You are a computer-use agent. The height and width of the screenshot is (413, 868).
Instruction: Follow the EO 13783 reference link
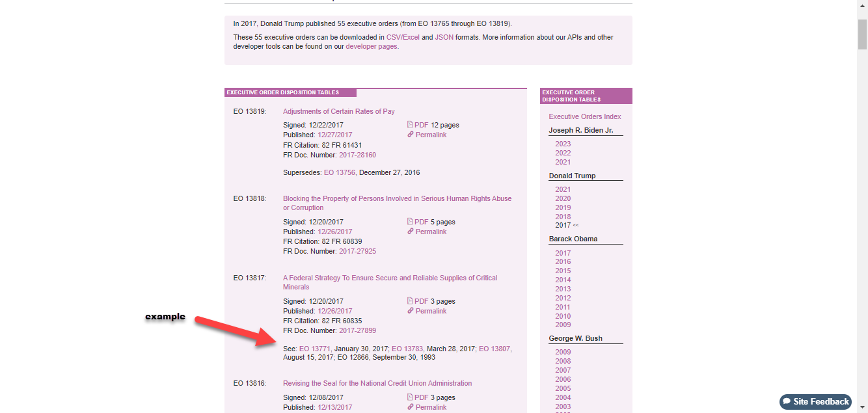[x=407, y=349]
